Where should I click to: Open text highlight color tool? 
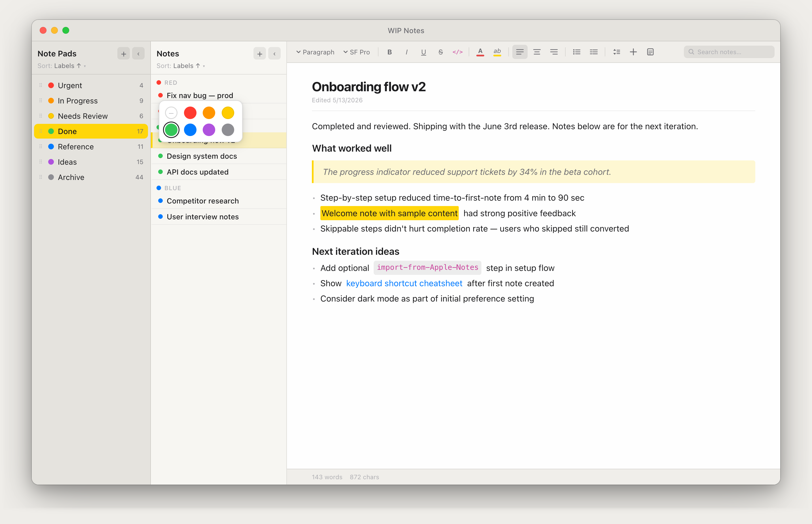497,52
